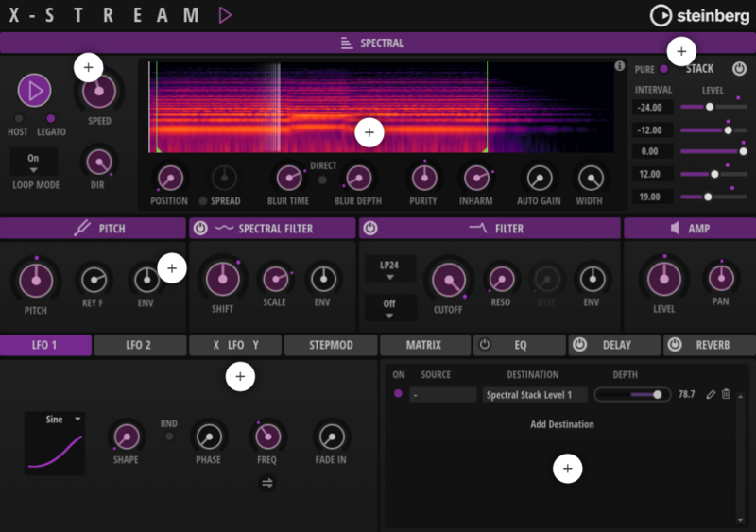Click the 12.00 interval field
The width and height of the screenshot is (756, 532).
pyautogui.click(x=653, y=174)
